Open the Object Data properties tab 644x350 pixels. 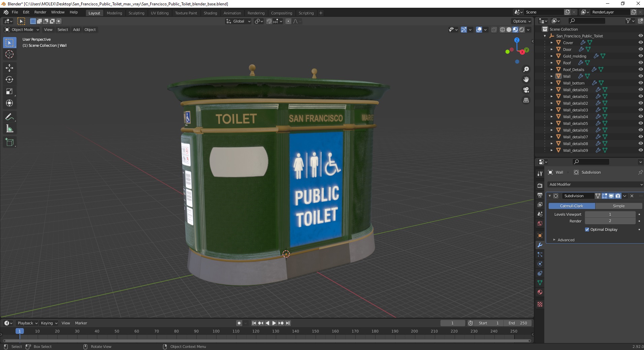point(540,283)
